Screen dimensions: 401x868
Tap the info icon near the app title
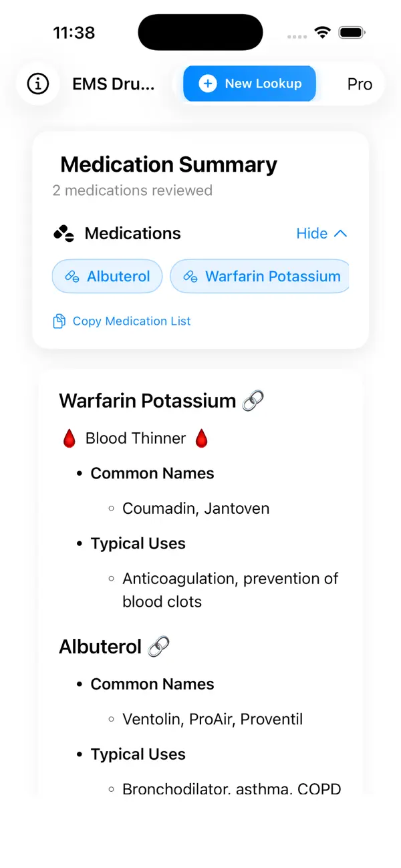pos(38,84)
